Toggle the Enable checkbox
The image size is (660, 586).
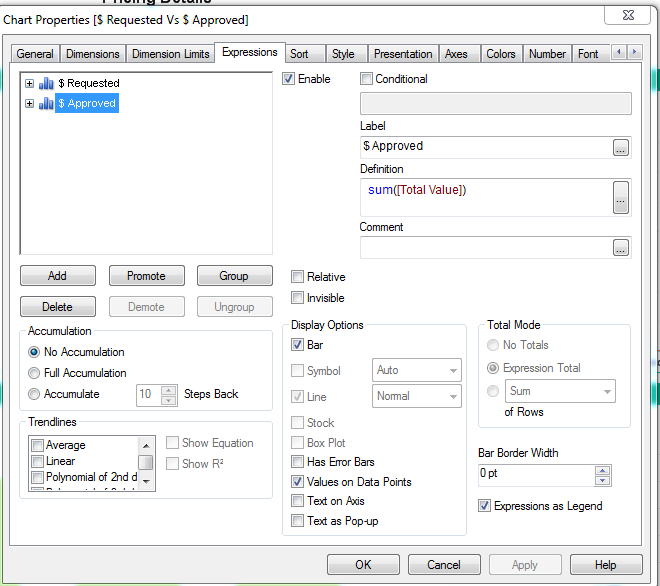point(288,79)
